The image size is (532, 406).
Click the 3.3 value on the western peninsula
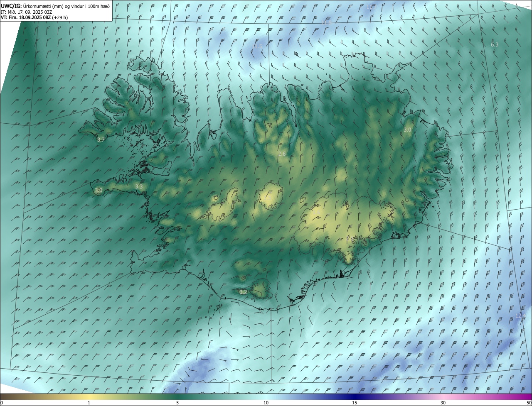[139, 186]
